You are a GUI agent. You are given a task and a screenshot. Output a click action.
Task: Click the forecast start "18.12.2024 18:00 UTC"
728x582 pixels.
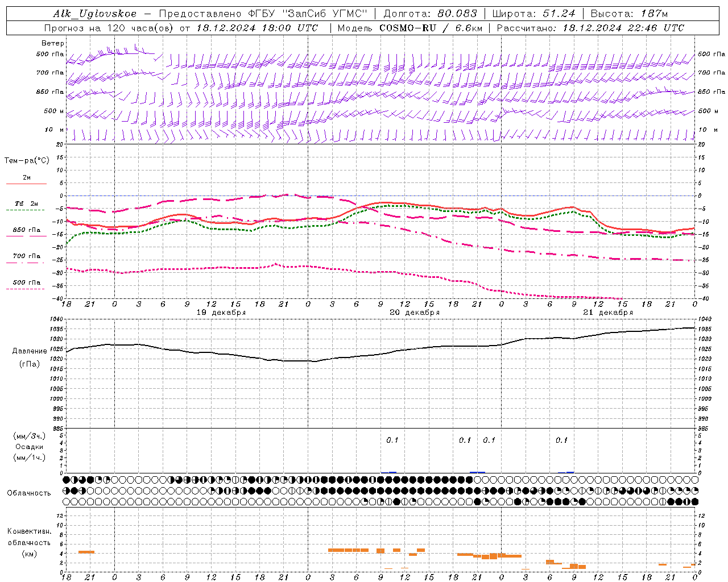pos(257,28)
